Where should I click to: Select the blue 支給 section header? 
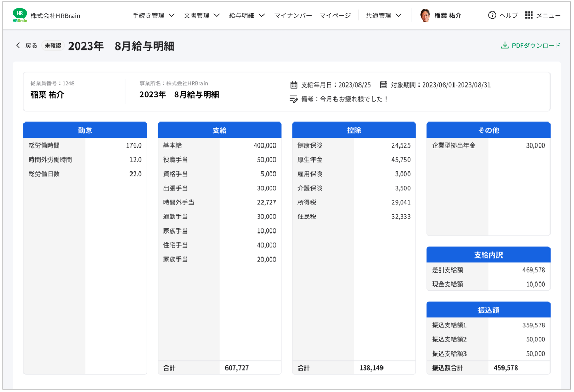click(x=219, y=130)
